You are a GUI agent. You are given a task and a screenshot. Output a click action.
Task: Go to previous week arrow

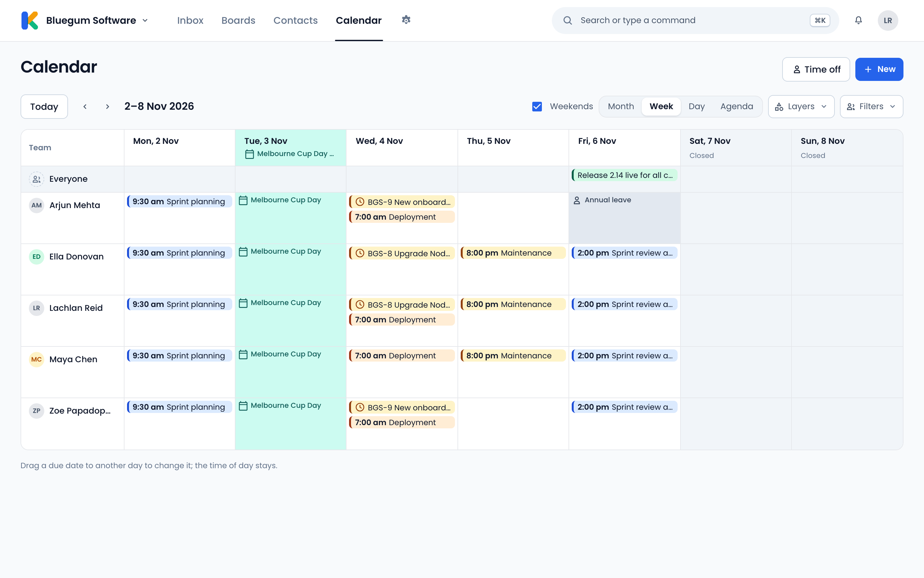tap(85, 107)
